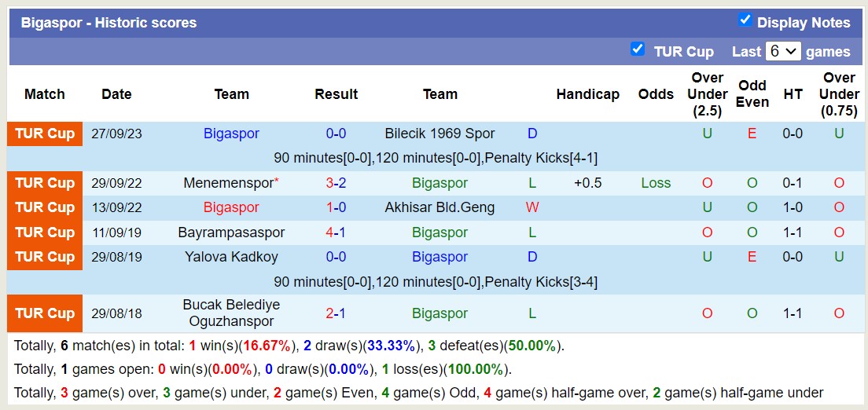Select the 29/09/22 date cell
The width and height of the screenshot is (868, 410).
[117, 183]
